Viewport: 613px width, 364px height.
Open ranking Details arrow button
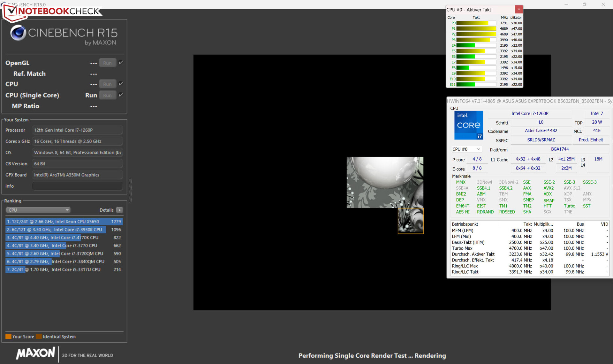tap(120, 210)
